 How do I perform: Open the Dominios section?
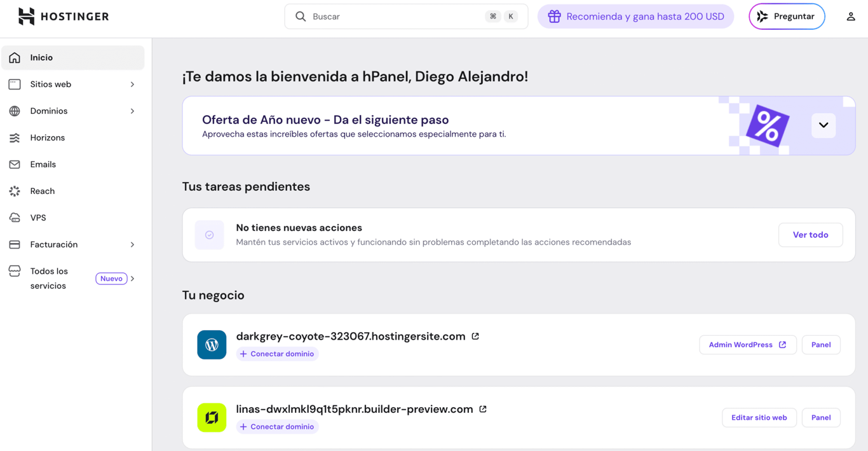click(x=50, y=111)
